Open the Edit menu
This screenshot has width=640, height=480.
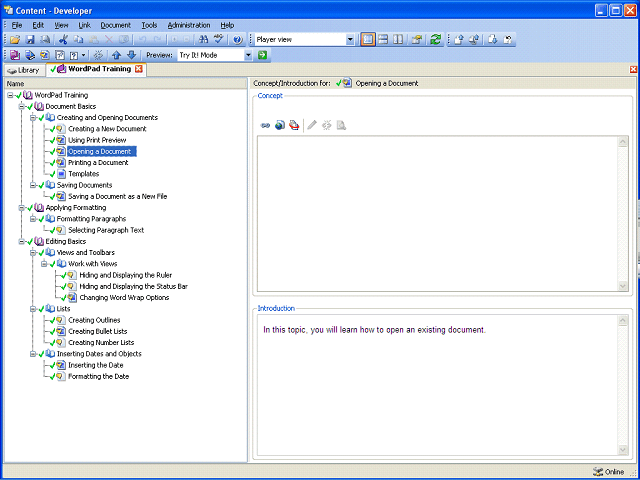click(38, 25)
